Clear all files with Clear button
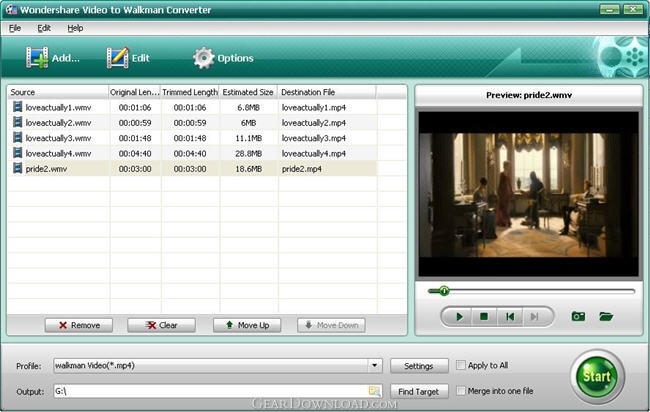 [x=161, y=325]
